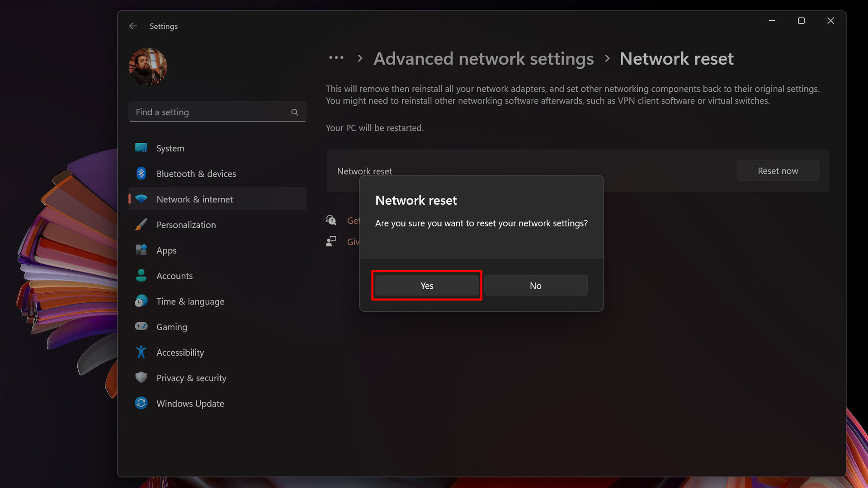
Task: Click the Gaming controller icon
Action: [141, 326]
